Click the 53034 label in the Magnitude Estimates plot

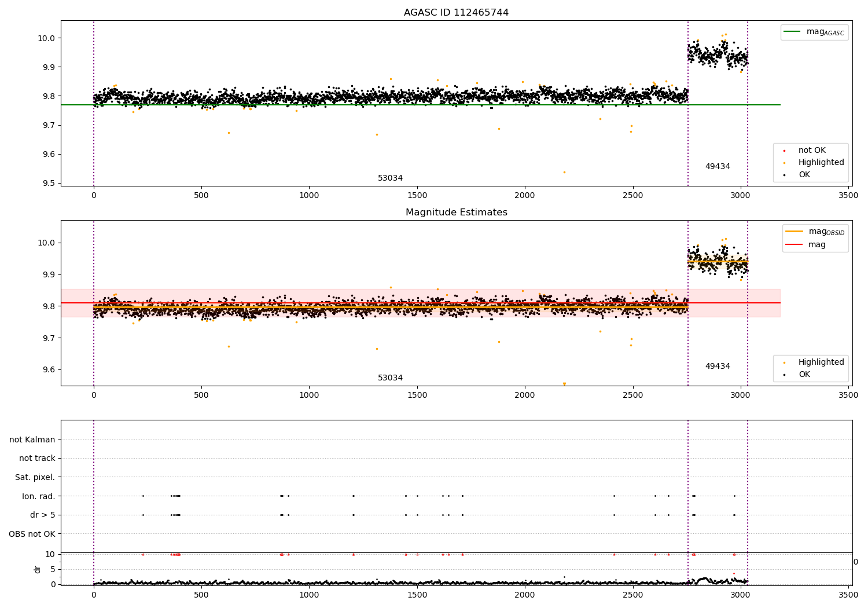(390, 378)
